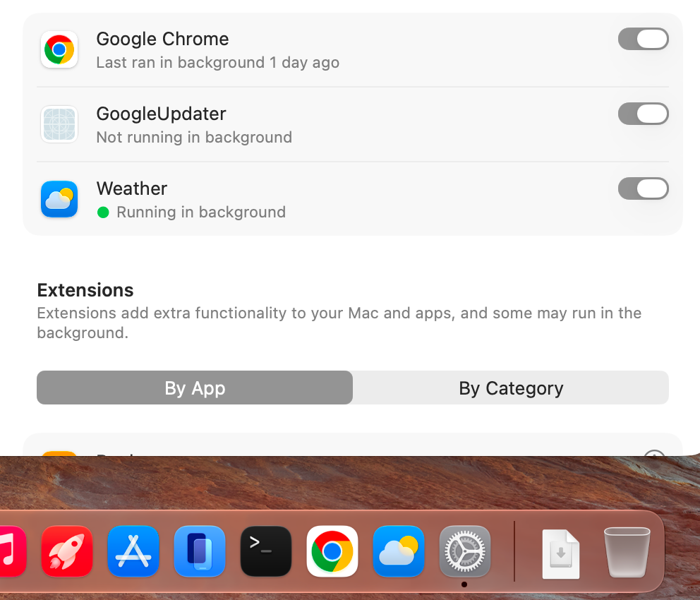700x600 pixels.
Task: Click System Settings gear in Dock
Action: coord(465,551)
